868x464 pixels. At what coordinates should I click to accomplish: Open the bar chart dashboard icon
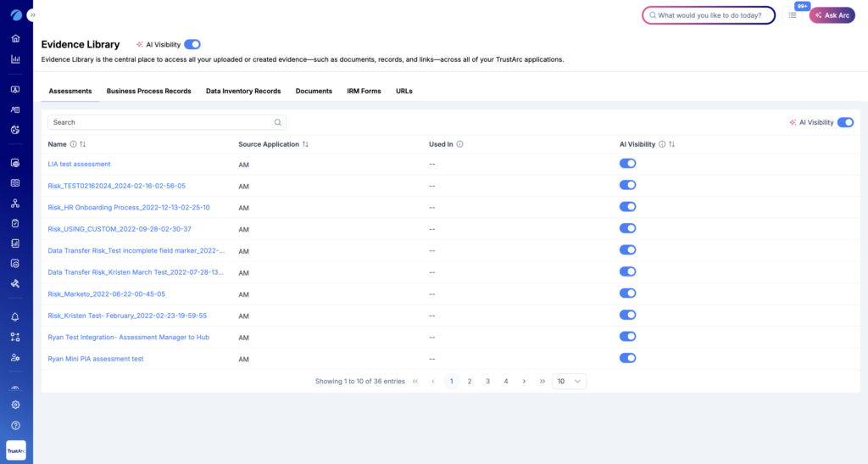click(x=15, y=59)
